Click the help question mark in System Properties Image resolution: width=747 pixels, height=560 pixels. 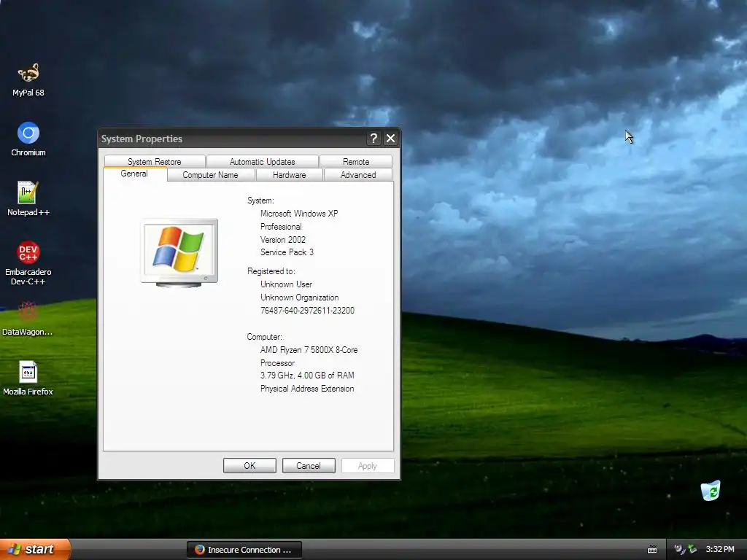pyautogui.click(x=374, y=139)
